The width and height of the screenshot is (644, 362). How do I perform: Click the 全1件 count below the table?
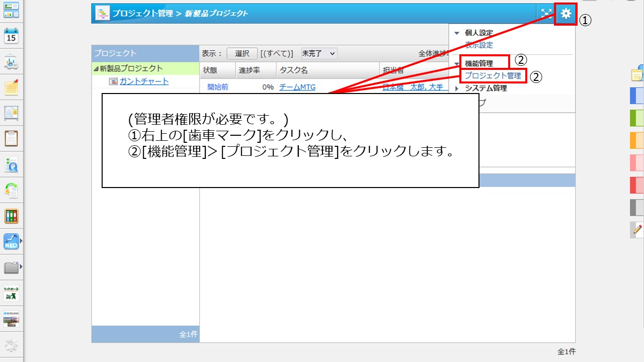tap(567, 351)
